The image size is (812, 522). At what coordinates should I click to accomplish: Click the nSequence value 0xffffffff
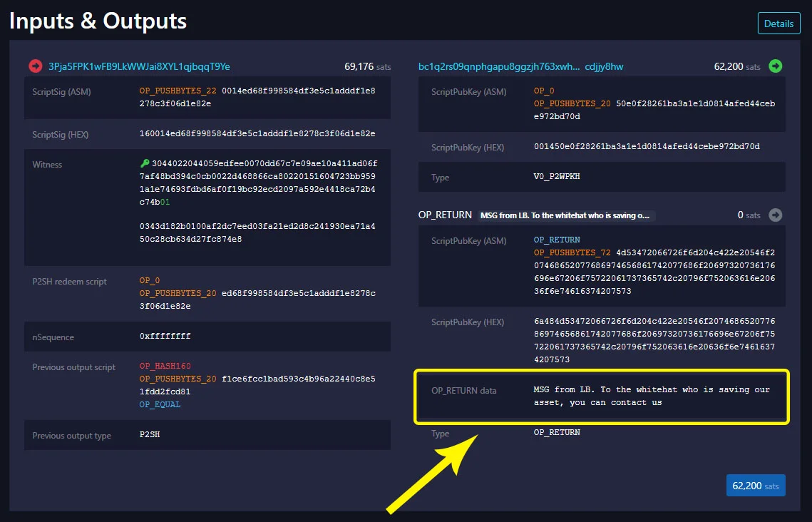(x=165, y=336)
